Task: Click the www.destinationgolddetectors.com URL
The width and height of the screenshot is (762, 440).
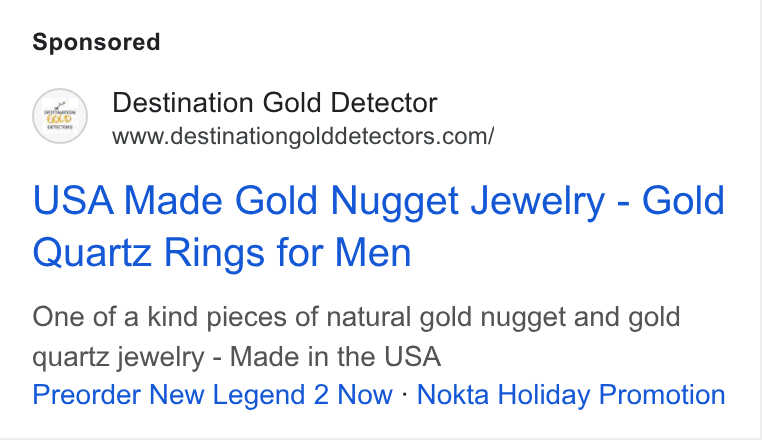Action: 303,136
